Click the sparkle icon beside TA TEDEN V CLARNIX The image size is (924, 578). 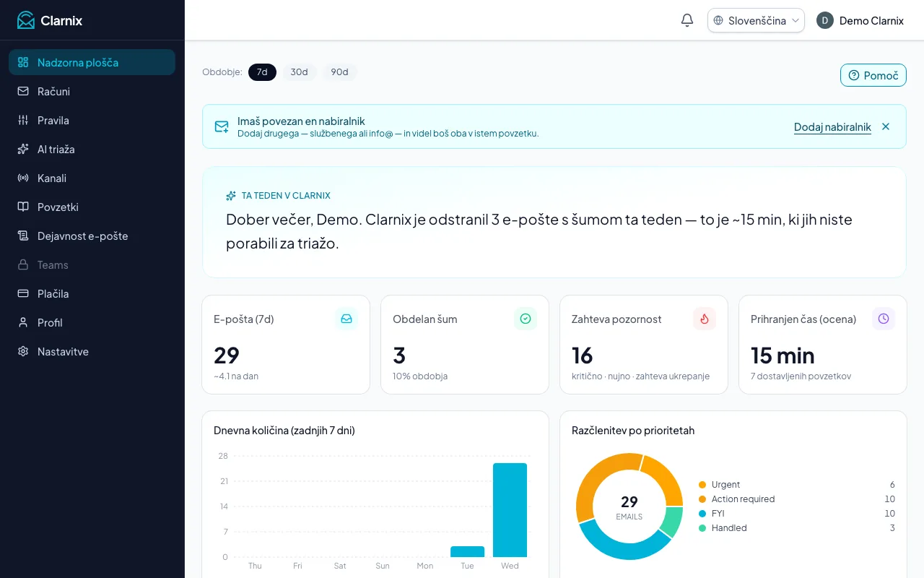coord(231,196)
